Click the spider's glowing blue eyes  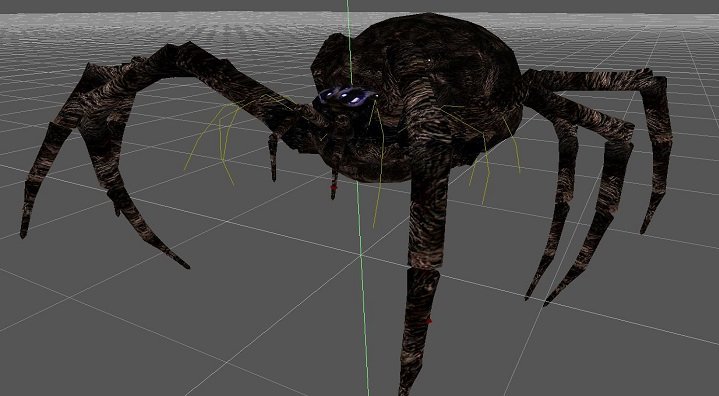[347, 95]
